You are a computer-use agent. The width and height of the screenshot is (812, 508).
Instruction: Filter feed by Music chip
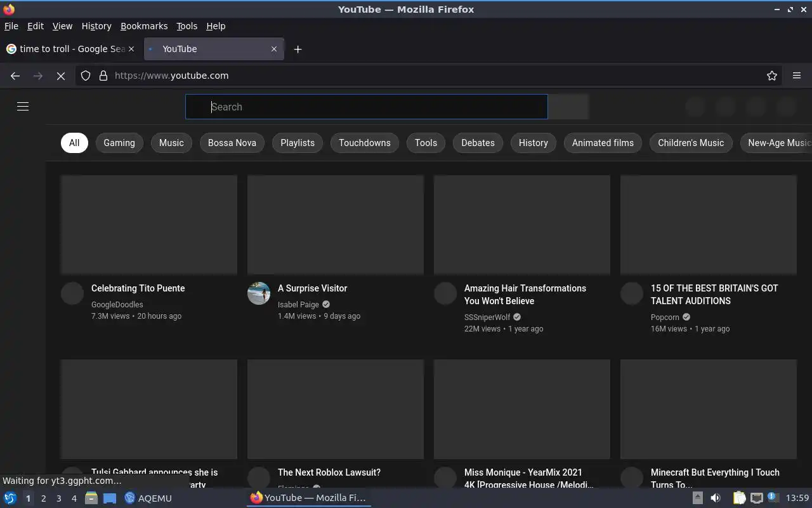pos(171,143)
